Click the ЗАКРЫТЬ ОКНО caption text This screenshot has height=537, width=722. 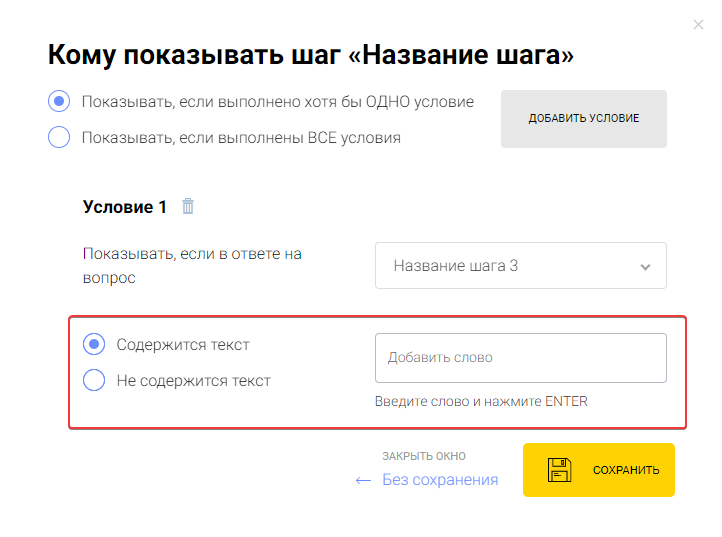(424, 456)
